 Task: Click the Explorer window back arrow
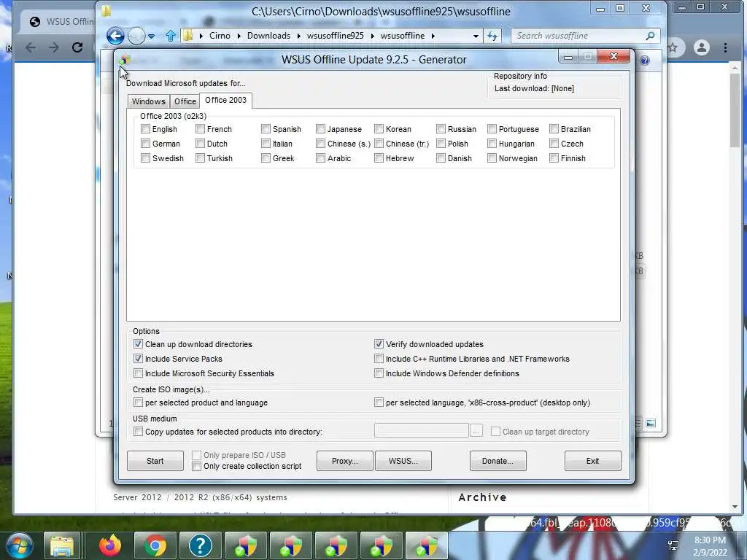(x=115, y=36)
